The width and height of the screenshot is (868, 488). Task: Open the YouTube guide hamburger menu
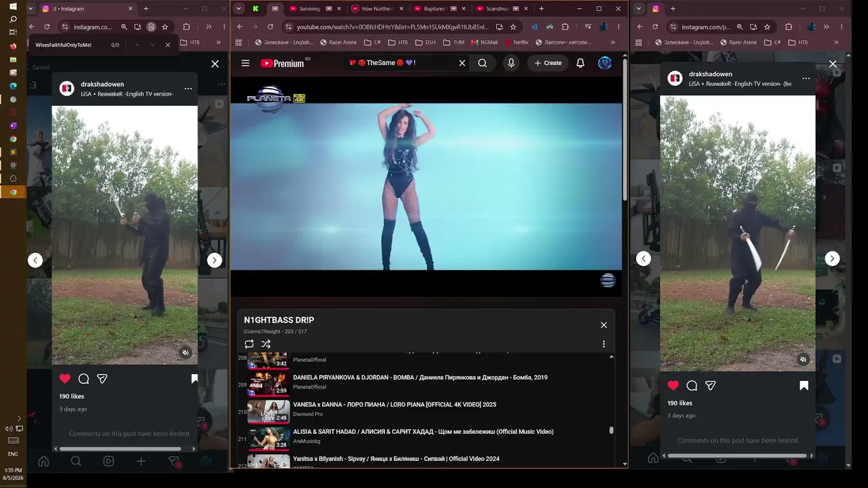pyautogui.click(x=245, y=63)
